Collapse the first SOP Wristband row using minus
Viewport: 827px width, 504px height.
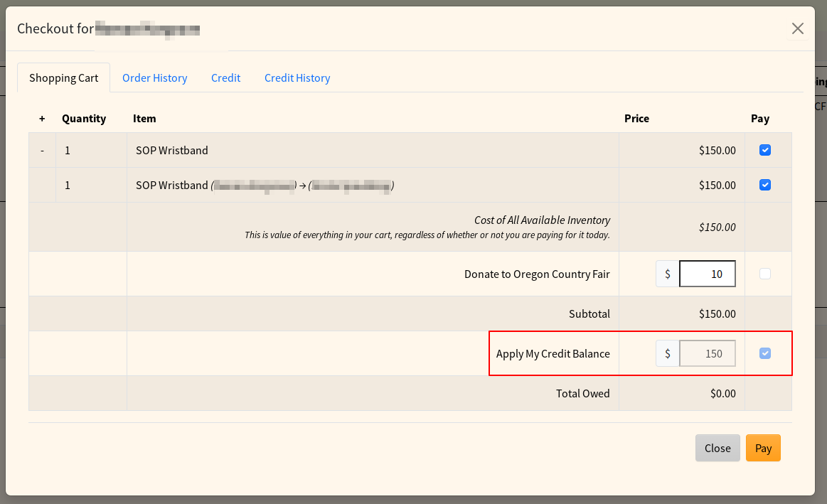tap(42, 151)
